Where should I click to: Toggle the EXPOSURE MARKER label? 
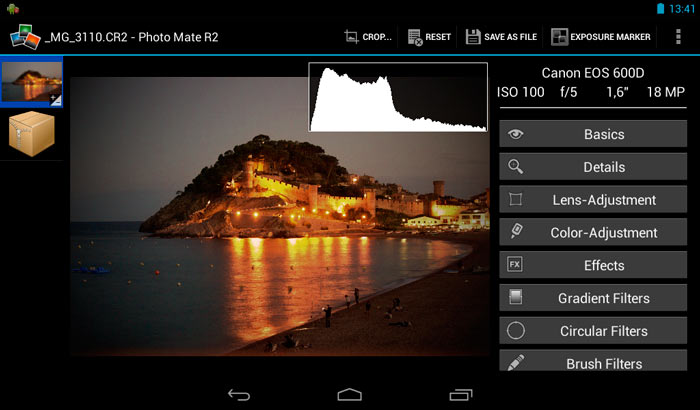[610, 37]
